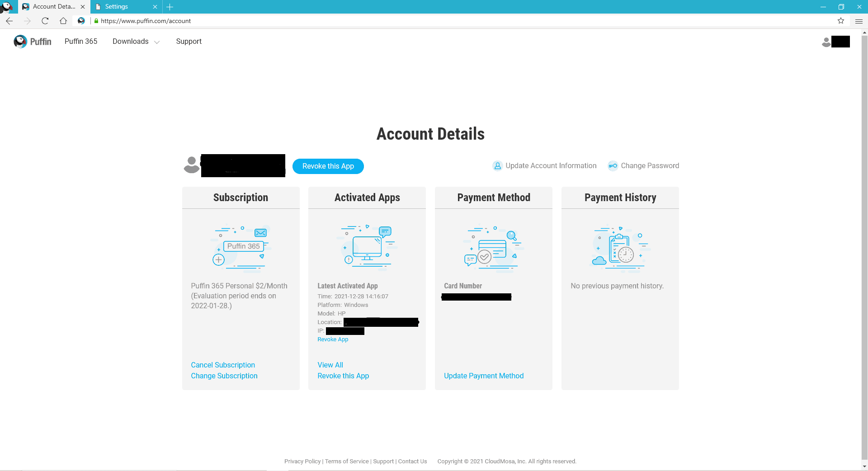Screen dimensions: 868x471
Task: Click the 'Latest Activated App' label
Action: pos(347,286)
